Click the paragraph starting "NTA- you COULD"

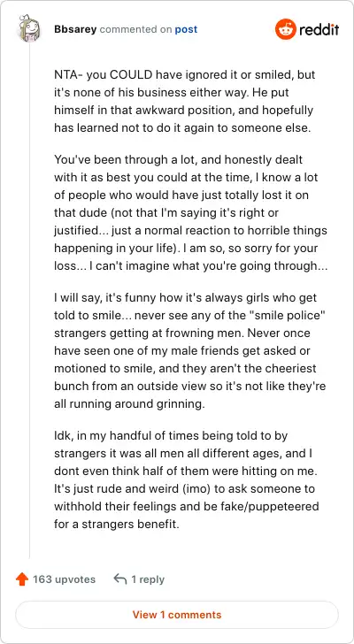pyautogui.click(x=185, y=102)
